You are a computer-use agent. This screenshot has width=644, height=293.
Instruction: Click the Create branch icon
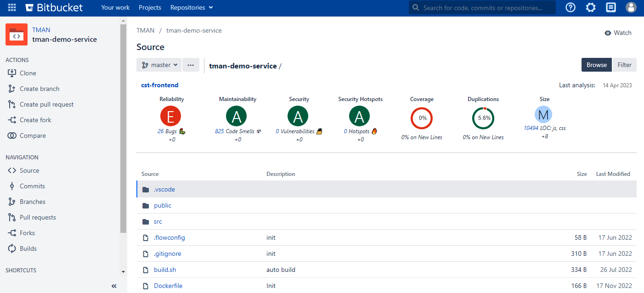[12, 89]
